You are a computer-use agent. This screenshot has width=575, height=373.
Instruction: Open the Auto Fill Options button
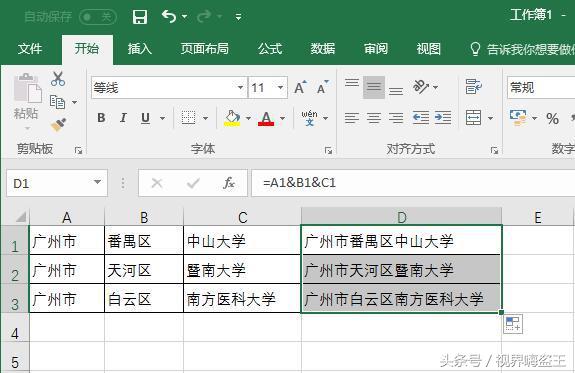513,324
